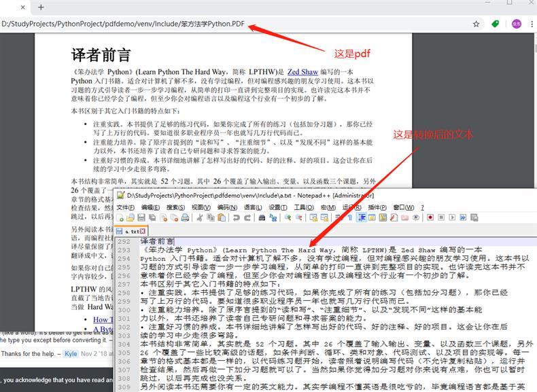
Task: Paste clipboard using the toolbar icon
Action: (x=222, y=217)
